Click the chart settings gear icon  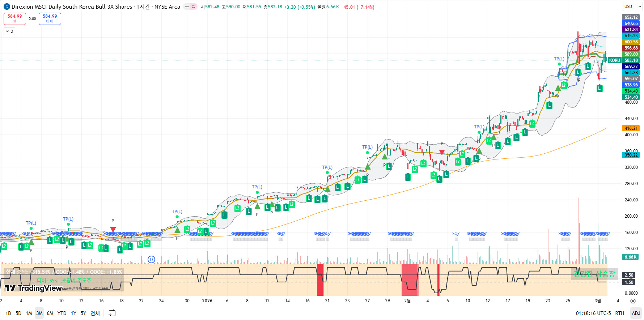(x=633, y=301)
